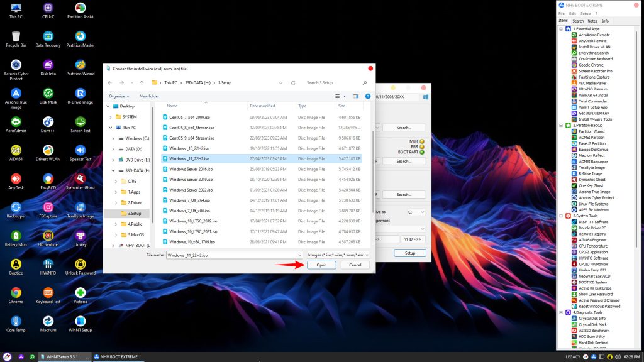Open the Partition Assist desktop icon

tap(80, 11)
